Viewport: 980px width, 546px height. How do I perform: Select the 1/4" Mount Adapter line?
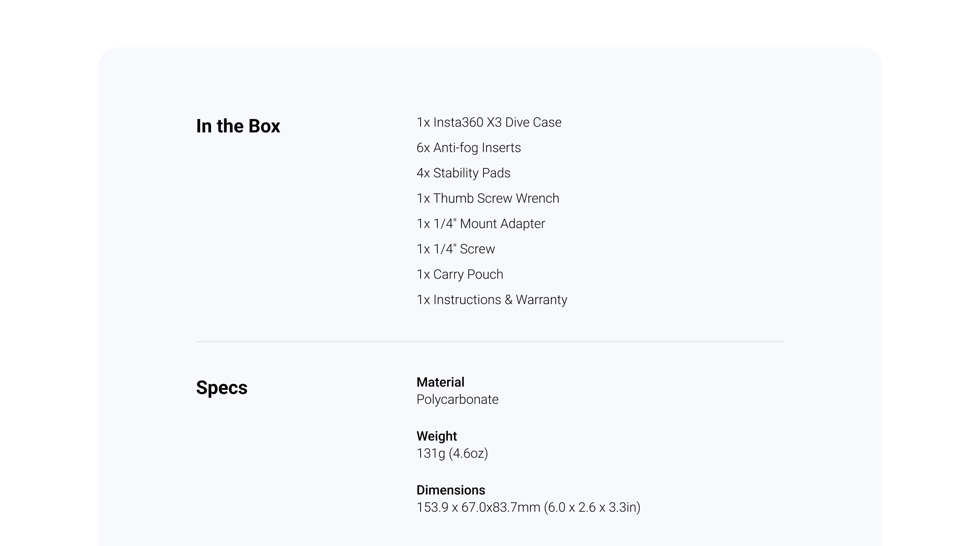[481, 224]
